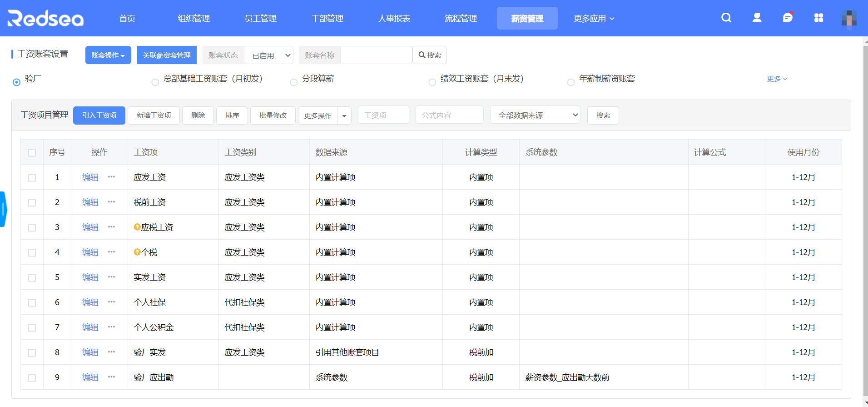868x407 pixels.
Task: Click the orange help icon beside 应税工资
Action: (137, 227)
